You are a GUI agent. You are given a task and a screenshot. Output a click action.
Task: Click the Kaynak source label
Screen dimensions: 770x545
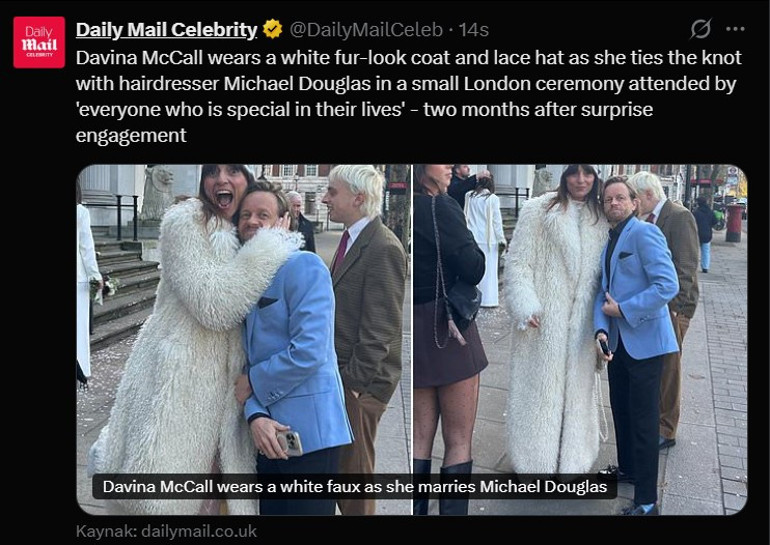click(x=106, y=531)
